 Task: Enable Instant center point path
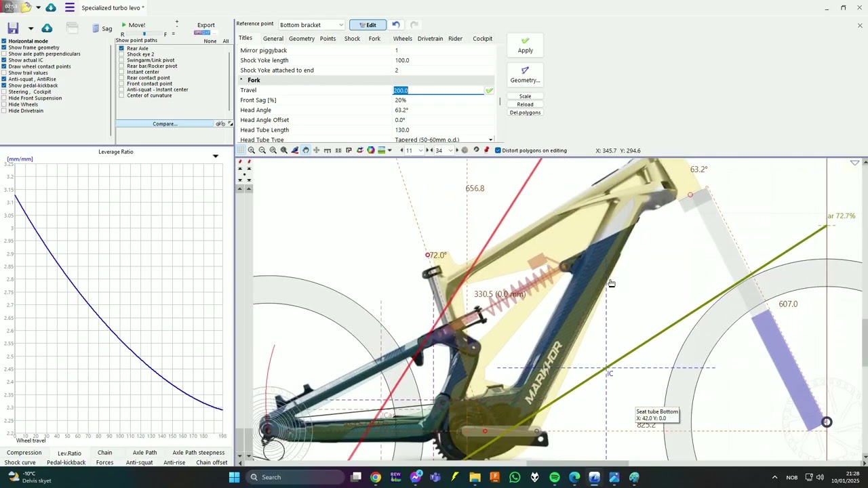point(121,72)
